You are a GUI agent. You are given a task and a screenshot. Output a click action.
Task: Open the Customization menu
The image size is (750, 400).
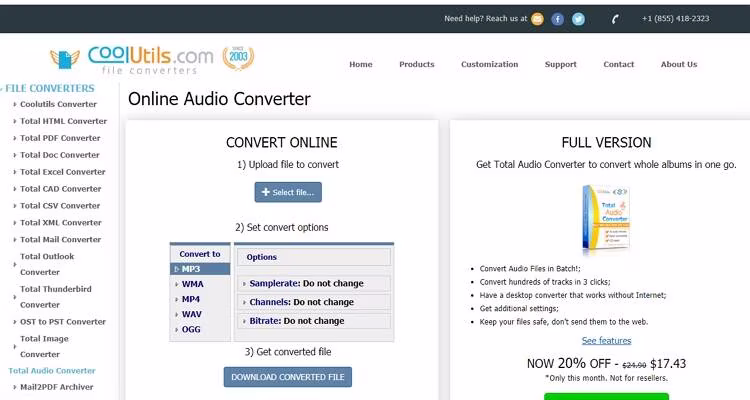489,64
